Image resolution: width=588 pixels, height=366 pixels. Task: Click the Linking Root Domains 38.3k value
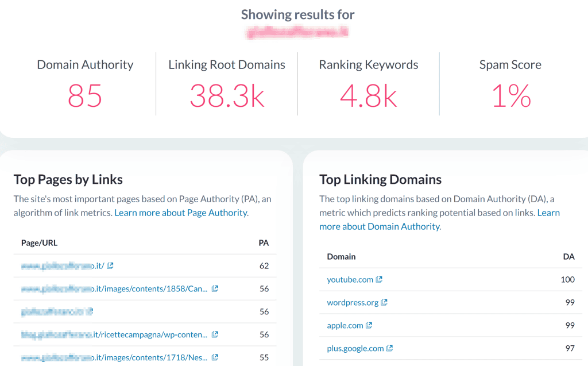[227, 96]
